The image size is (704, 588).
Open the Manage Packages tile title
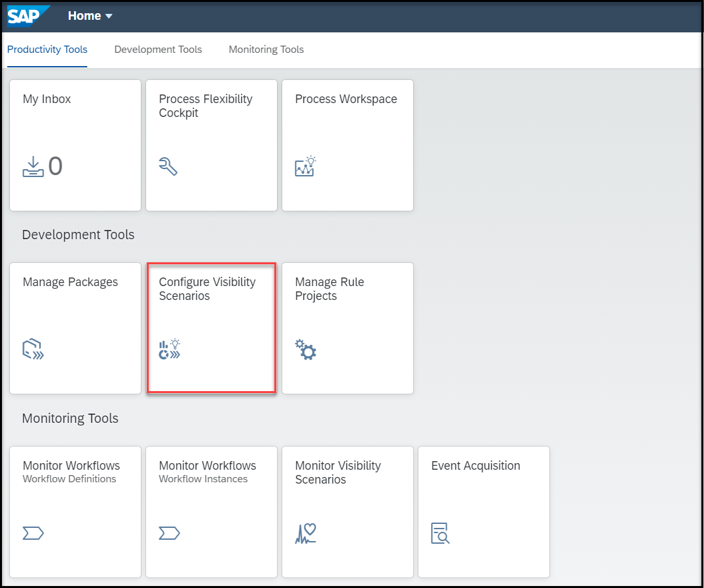click(71, 282)
